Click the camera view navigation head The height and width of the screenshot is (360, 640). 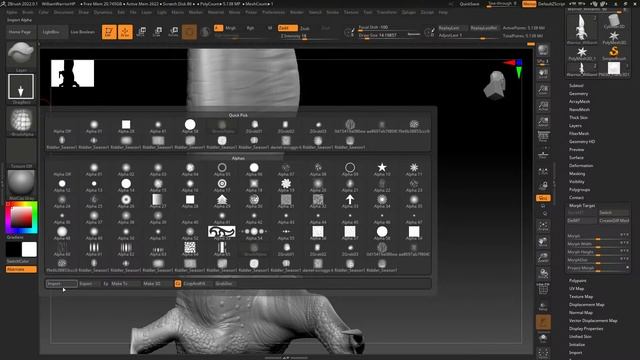click(496, 85)
